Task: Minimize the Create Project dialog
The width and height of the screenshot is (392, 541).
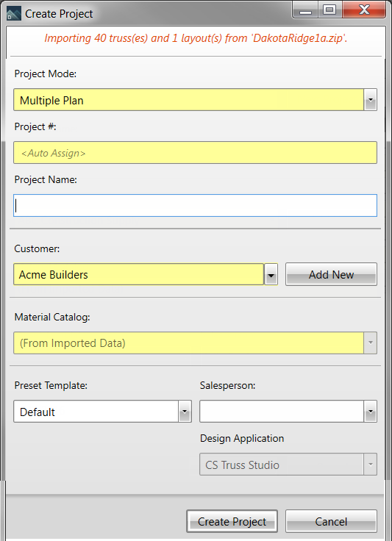Action: click(305, 10)
